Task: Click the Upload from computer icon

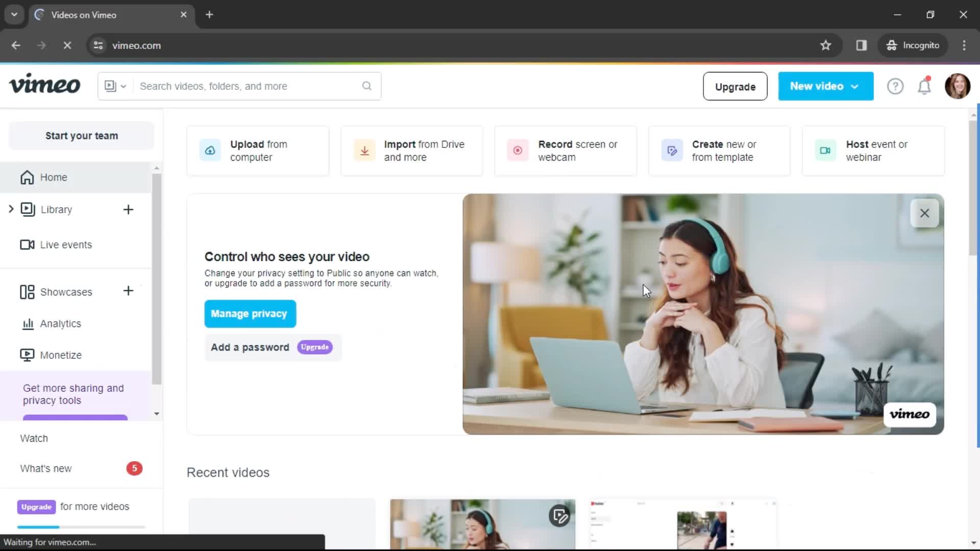Action: (209, 150)
